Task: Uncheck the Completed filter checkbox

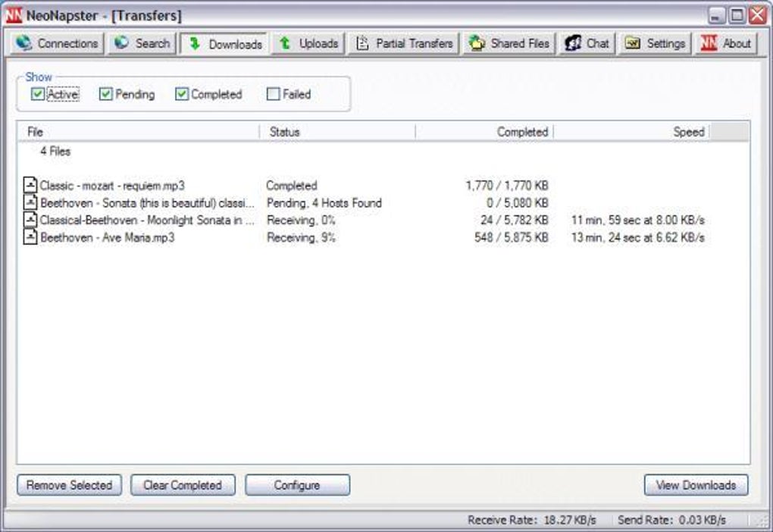Action: click(181, 94)
